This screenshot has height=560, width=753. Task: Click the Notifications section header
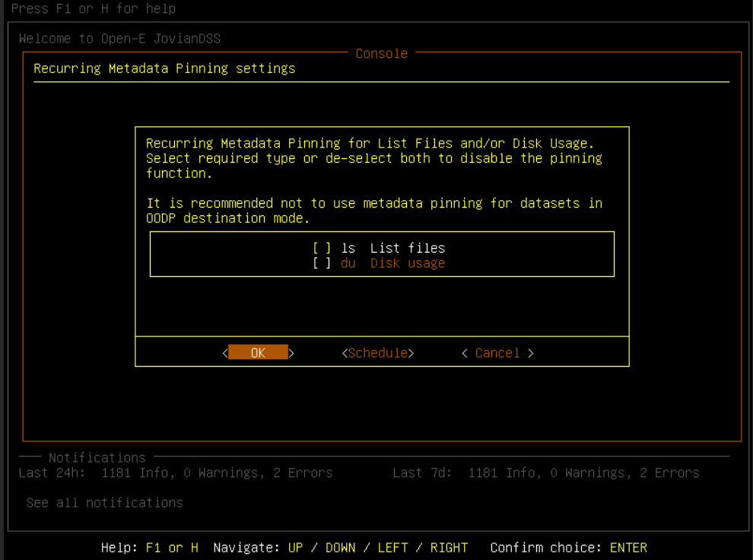pos(97,457)
